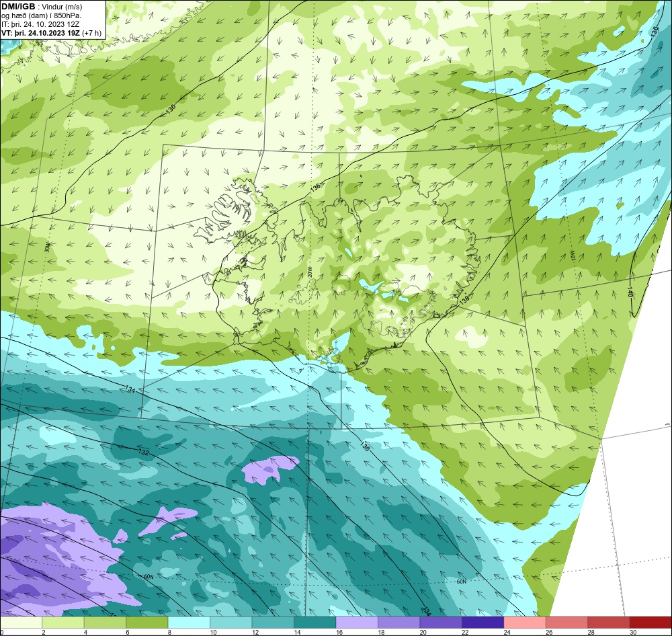Click the 'VT: þri. 24.10.2023 19Z (+7 h)' line

coord(52,32)
